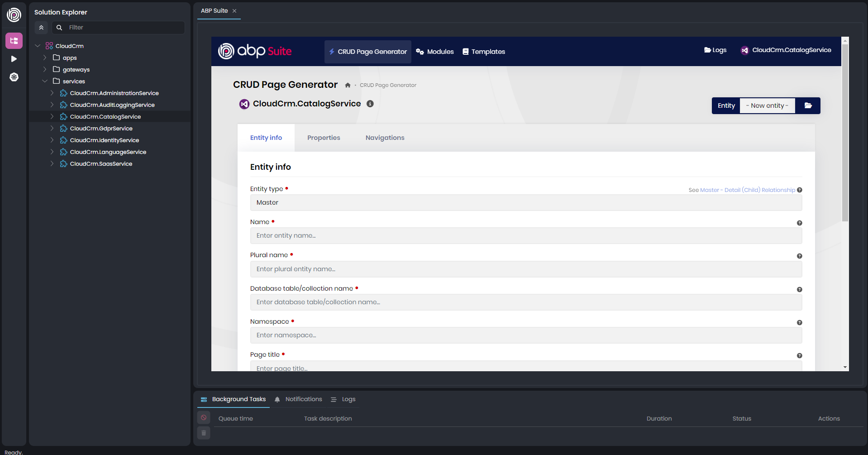868x455 pixels.
Task: Open the New entity selector dropdown
Action: coord(767,105)
